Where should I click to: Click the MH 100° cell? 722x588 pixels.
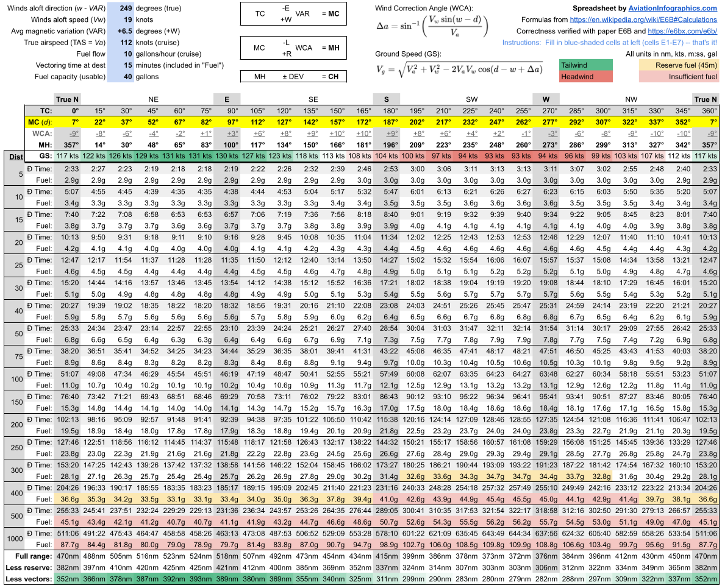(x=227, y=145)
